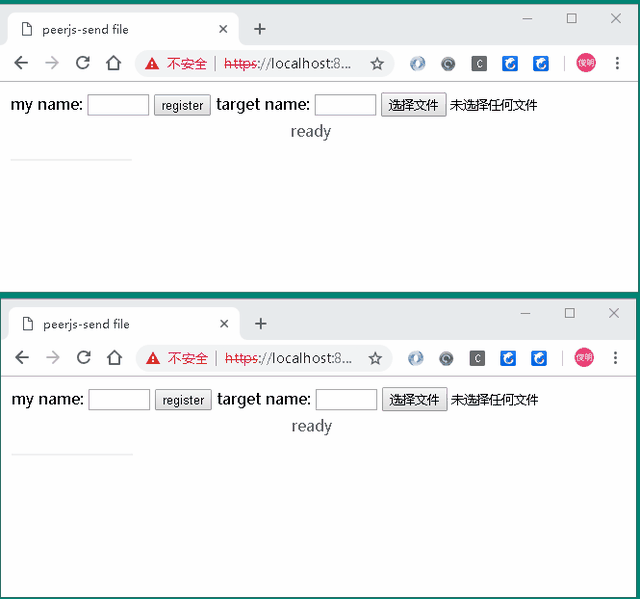Click home icon in top browser window
This screenshot has height=599, width=640.
tap(114, 63)
